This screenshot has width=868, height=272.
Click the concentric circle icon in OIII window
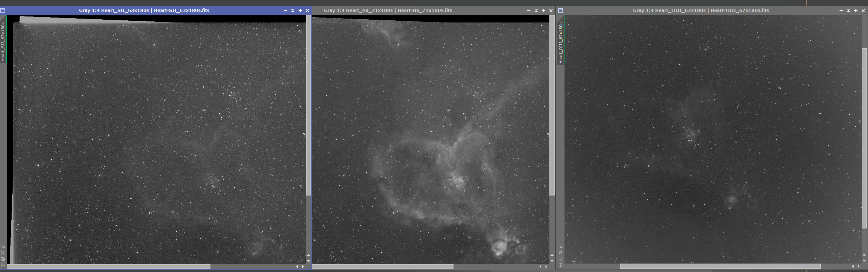[561, 265]
